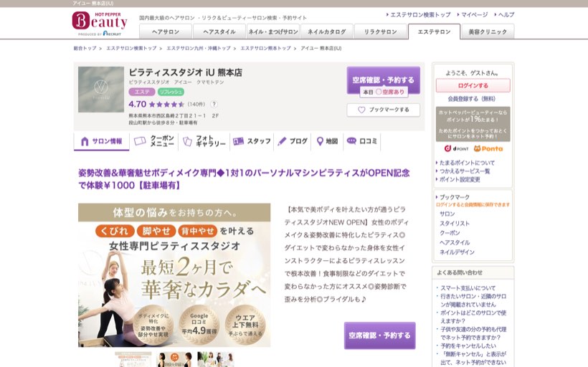Open ヘルプ link
This screenshot has width=588, height=367.
click(x=506, y=14)
